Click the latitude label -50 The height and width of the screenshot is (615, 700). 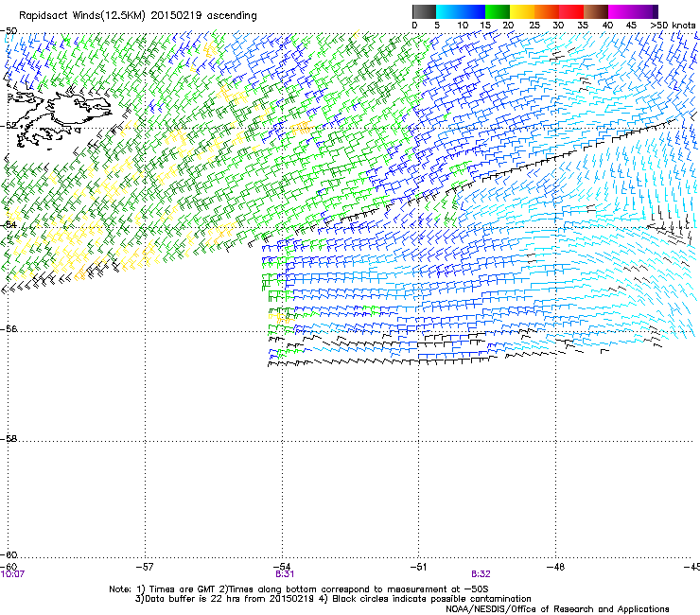(x=9, y=31)
